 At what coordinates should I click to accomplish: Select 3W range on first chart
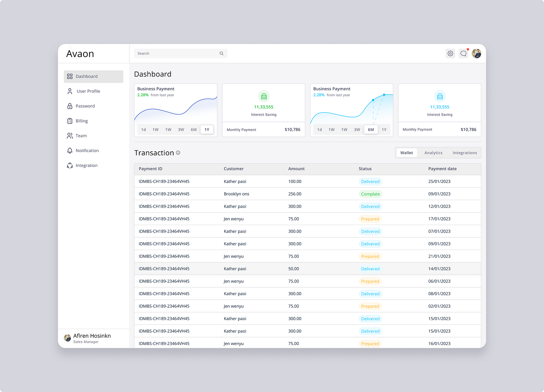pyautogui.click(x=181, y=130)
